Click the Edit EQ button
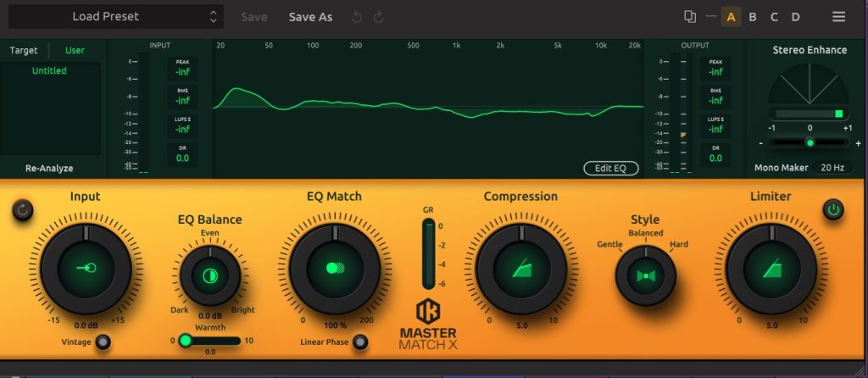 pyautogui.click(x=610, y=168)
